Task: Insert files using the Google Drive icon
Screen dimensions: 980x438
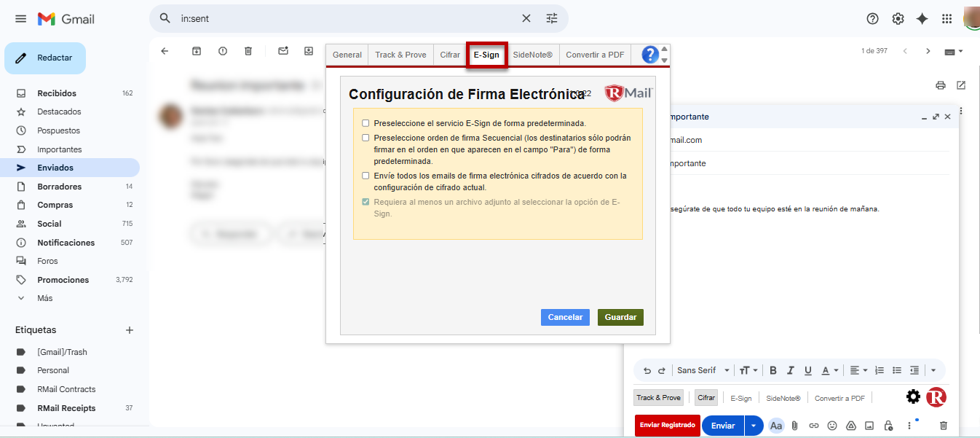Action: 850,426
